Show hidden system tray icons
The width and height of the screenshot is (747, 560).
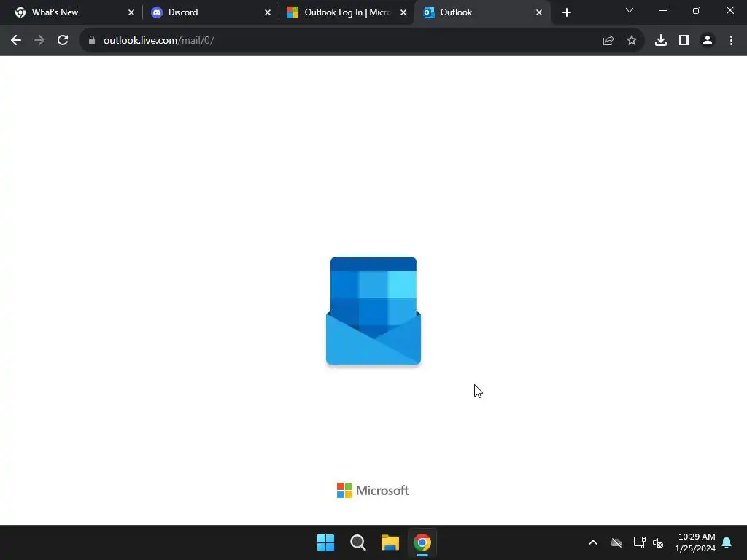tap(593, 542)
